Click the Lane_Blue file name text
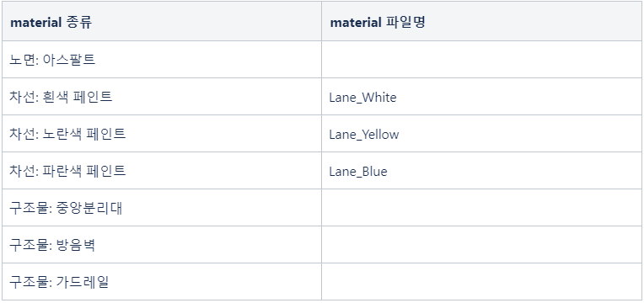This screenshot has height=303, width=644. 358,172
